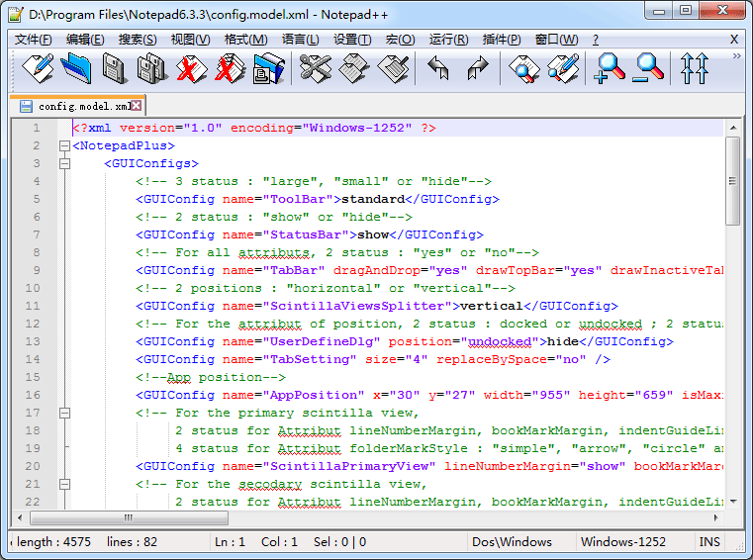Image resolution: width=753 pixels, height=560 pixels.
Task: Toggle synchronized vertical scrolling icon
Action: pyautogui.click(x=695, y=68)
